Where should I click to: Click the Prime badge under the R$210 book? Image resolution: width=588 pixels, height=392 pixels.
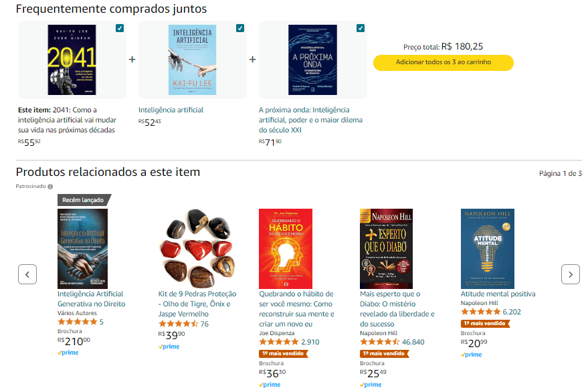click(68, 353)
